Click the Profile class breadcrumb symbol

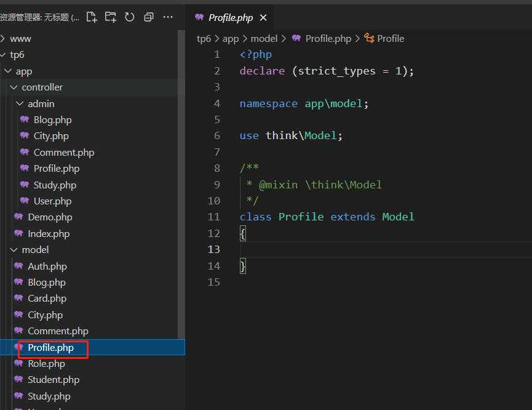coord(391,39)
